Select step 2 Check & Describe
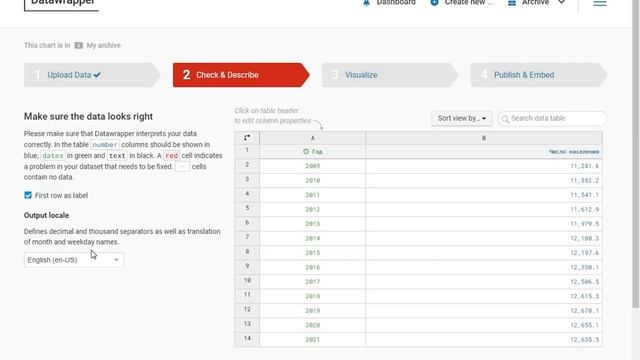The image size is (640, 360). [x=241, y=75]
